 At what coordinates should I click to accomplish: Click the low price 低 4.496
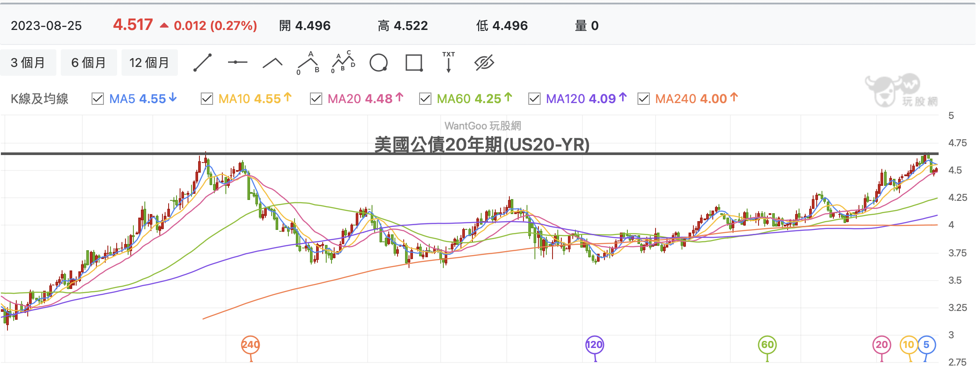(502, 26)
